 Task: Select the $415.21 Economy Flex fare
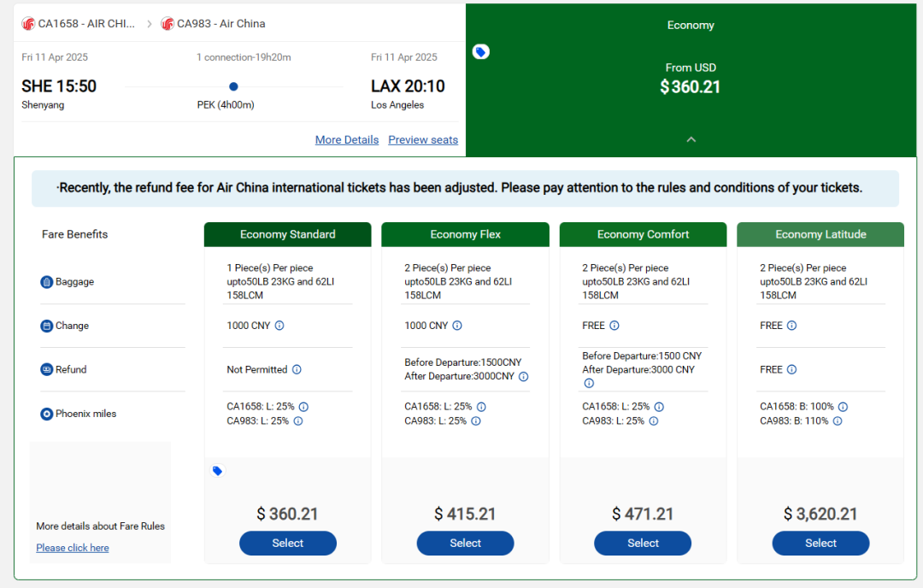[466, 544]
